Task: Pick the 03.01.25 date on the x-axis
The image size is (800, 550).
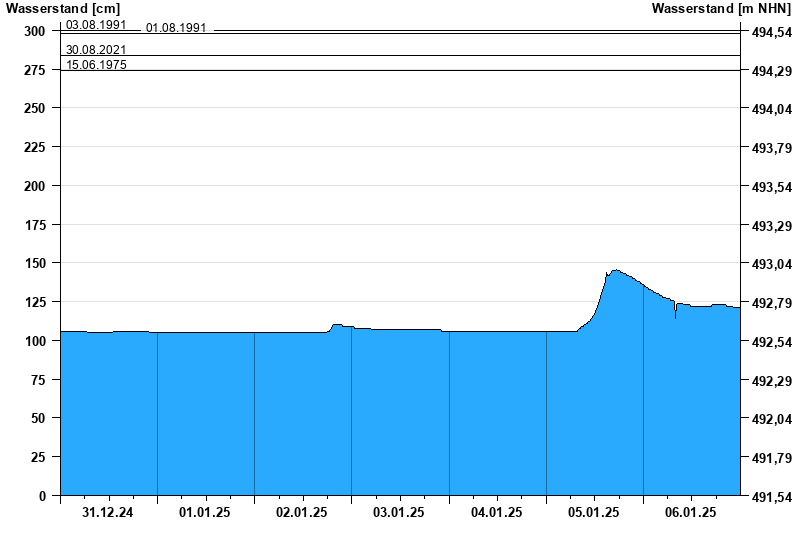Action: (x=399, y=512)
